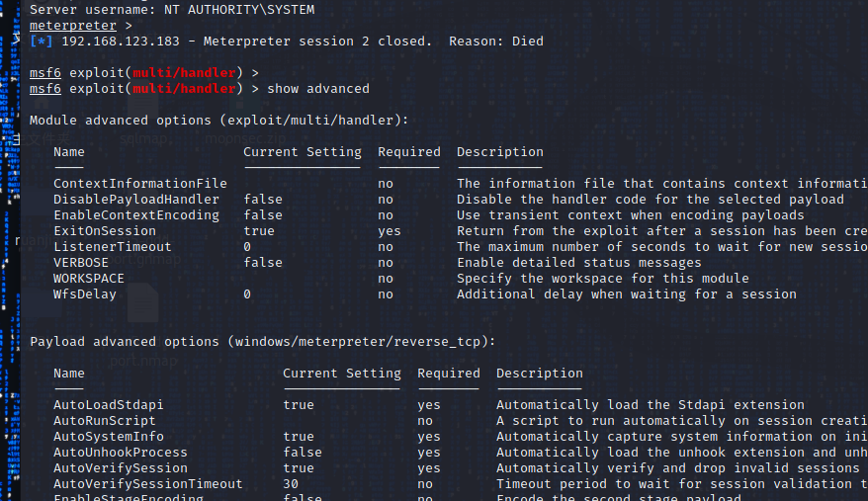The width and height of the screenshot is (868, 501).
Task: Click 'no' required value for AutoRunScript
Action: point(425,421)
